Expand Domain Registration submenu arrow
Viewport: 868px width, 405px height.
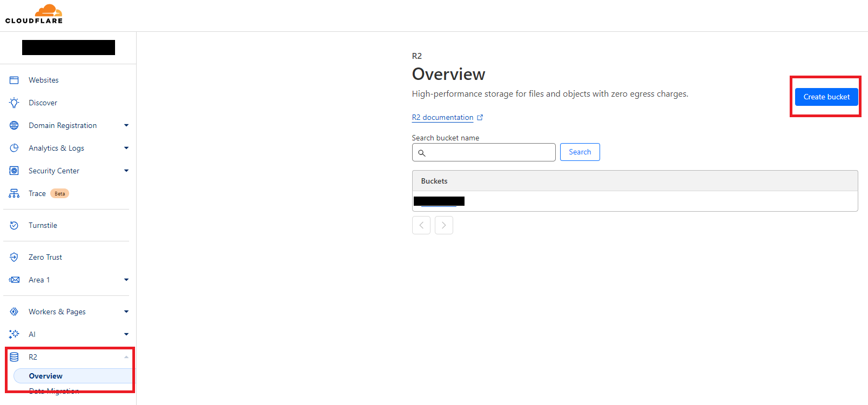click(x=126, y=125)
